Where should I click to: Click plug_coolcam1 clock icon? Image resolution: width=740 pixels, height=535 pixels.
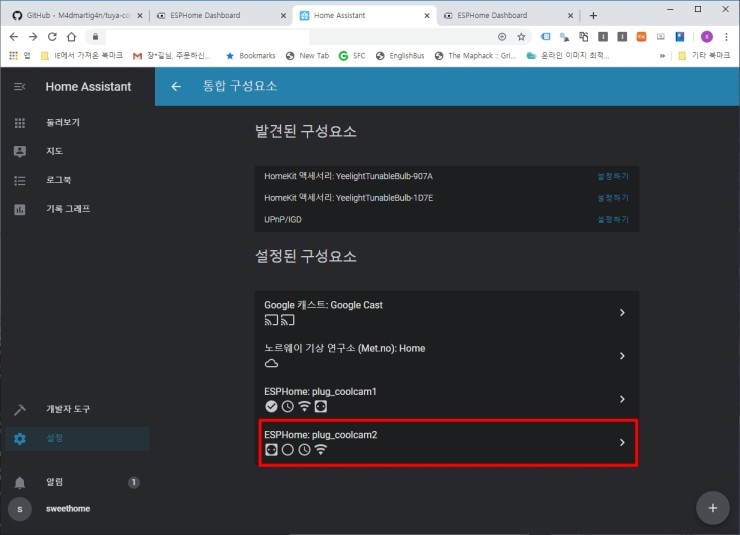click(x=287, y=406)
